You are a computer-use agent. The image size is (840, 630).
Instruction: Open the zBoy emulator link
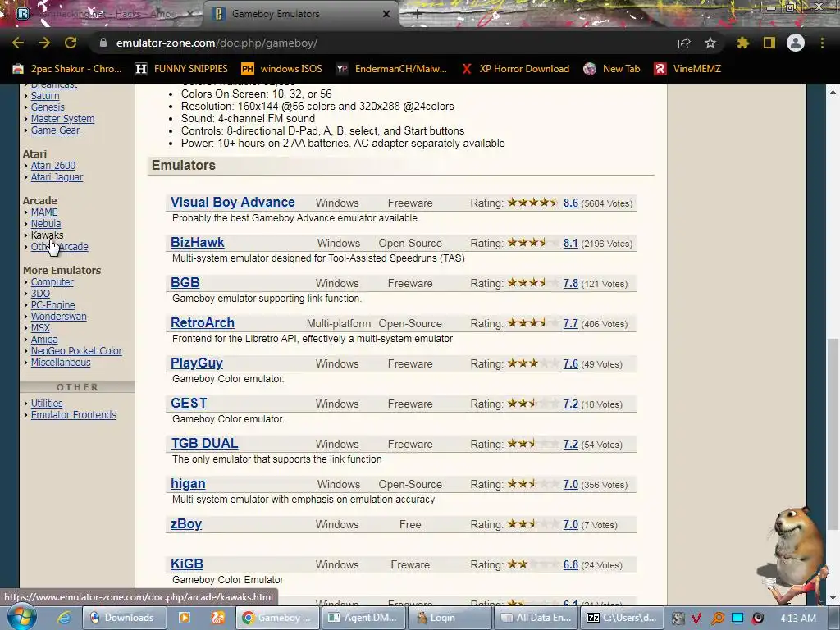[186, 524]
